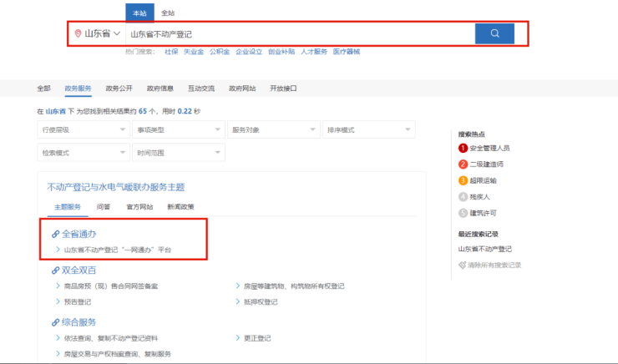Switch to the 全站 search tab

point(168,13)
